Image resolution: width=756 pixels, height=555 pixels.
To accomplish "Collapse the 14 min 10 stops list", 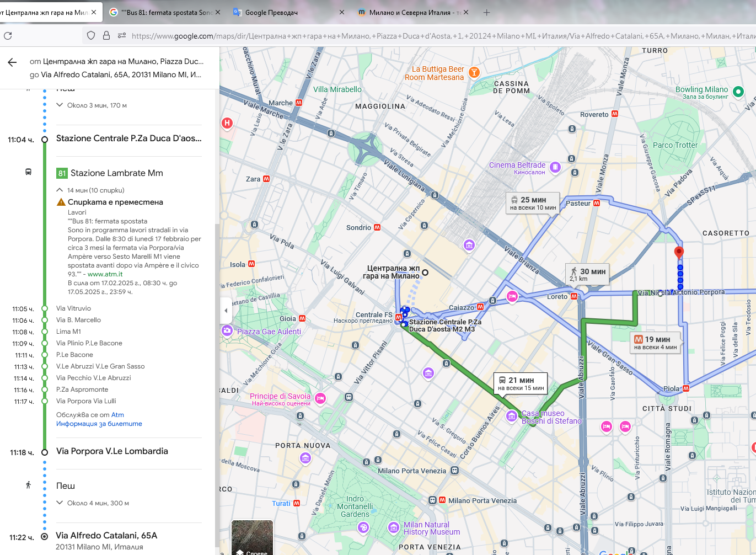I will click(60, 190).
